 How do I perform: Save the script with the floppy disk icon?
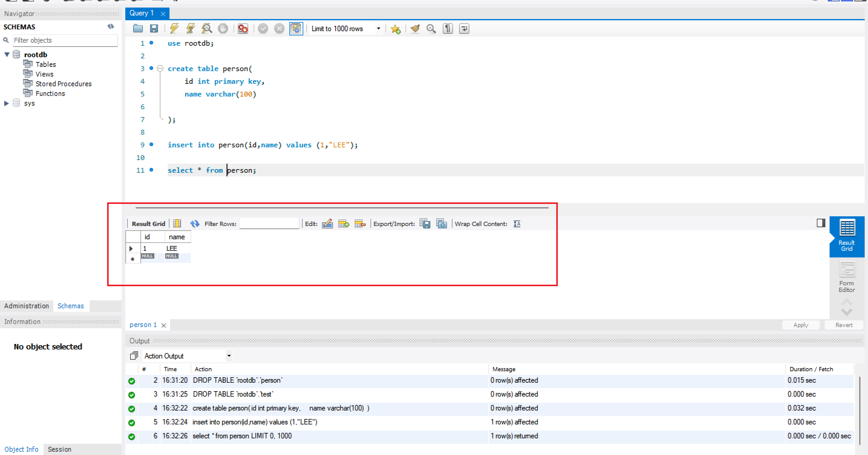[154, 29]
